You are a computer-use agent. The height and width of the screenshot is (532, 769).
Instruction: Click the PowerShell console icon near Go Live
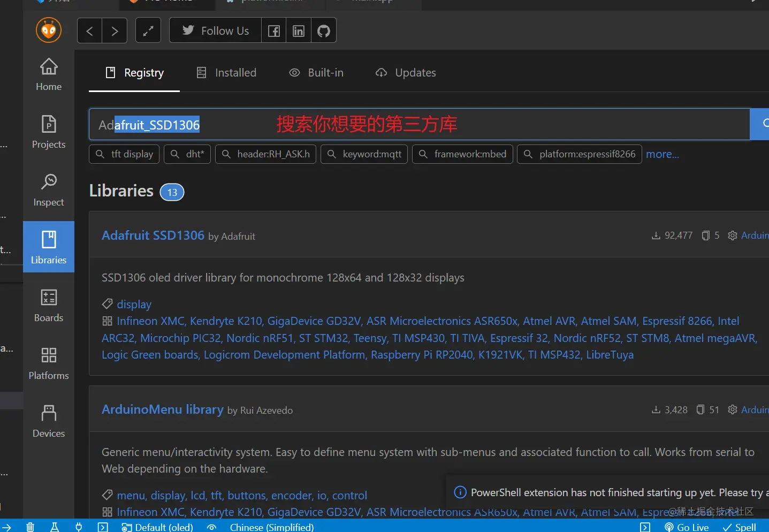coord(645,527)
